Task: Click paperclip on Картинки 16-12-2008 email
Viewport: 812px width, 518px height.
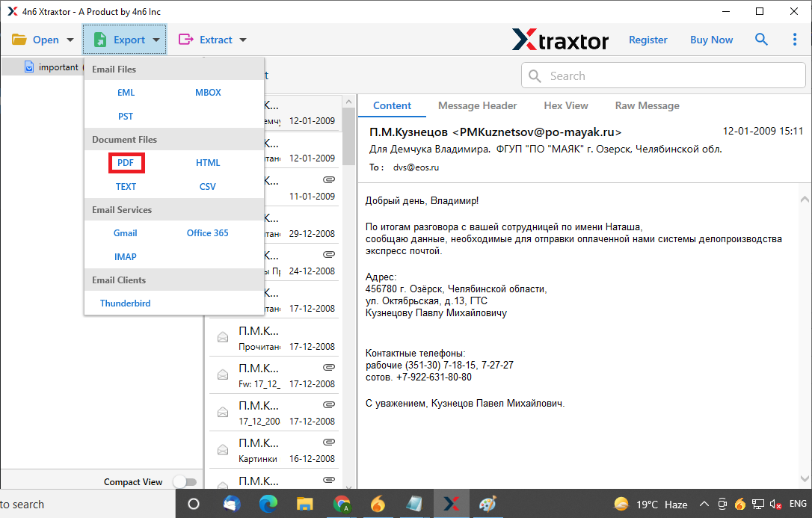Action: pyautogui.click(x=329, y=443)
